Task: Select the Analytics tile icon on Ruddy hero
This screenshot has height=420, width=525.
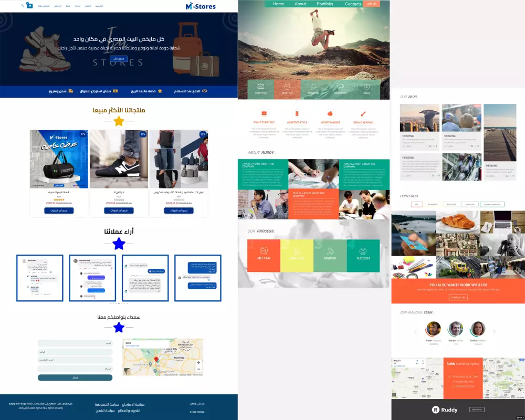Action: coord(260,87)
